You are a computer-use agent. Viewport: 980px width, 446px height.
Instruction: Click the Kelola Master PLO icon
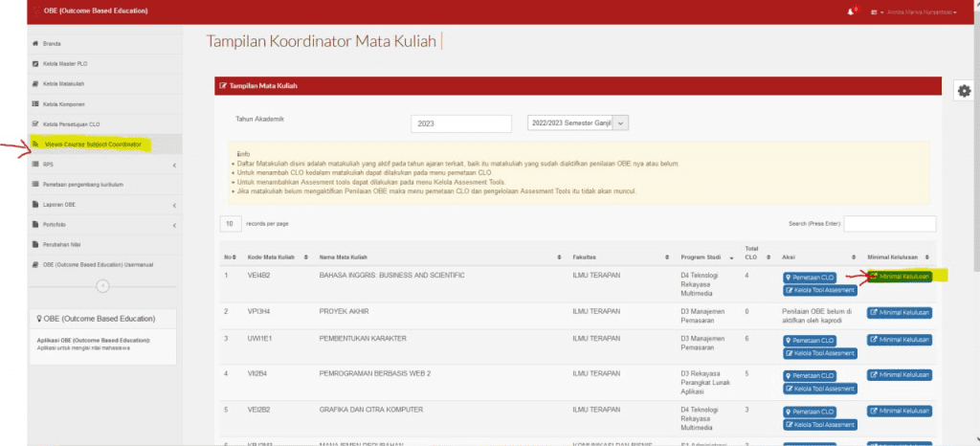click(x=35, y=64)
